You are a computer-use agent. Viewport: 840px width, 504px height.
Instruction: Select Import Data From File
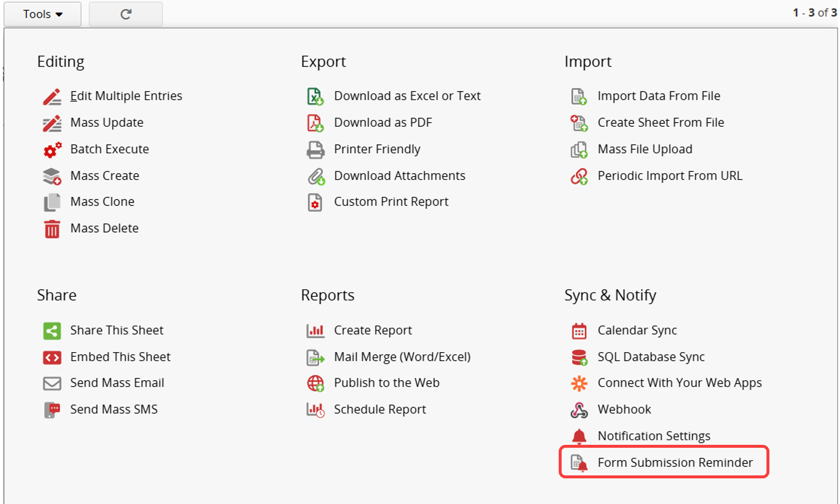[658, 96]
